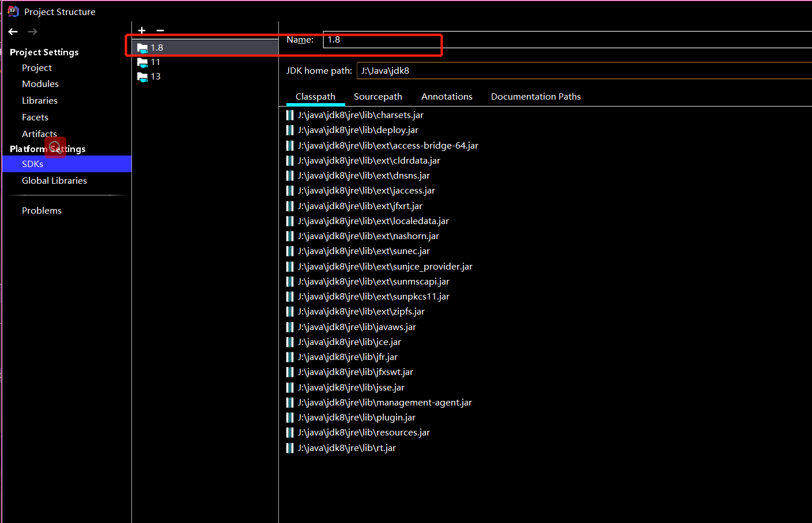The image size is (812, 523).
Task: Select the jaccess.jar entry
Action: coord(367,191)
